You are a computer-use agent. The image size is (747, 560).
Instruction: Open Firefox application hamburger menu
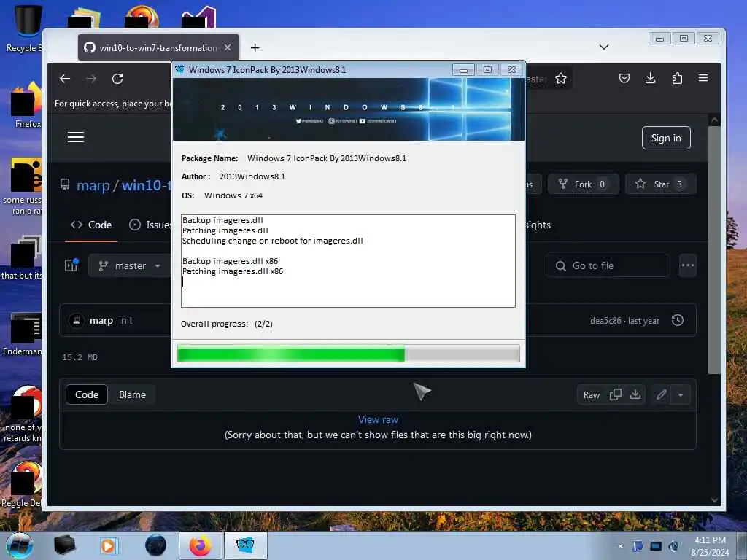tap(703, 78)
